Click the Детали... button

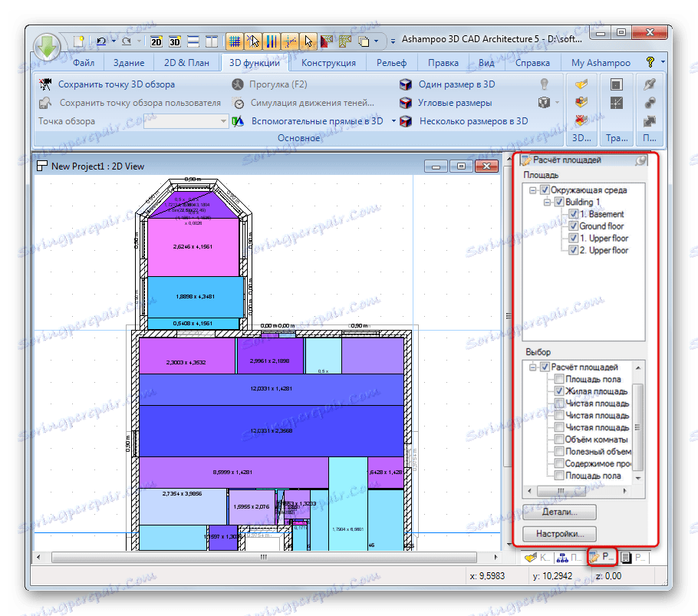[x=560, y=512]
